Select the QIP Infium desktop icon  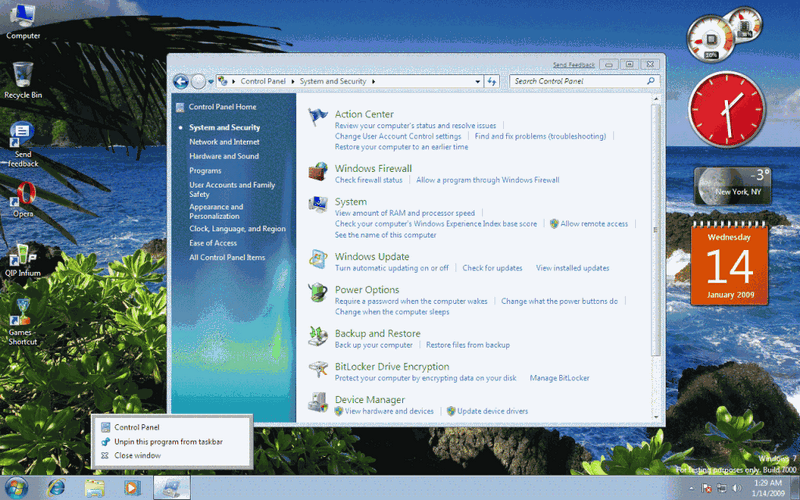23,260
